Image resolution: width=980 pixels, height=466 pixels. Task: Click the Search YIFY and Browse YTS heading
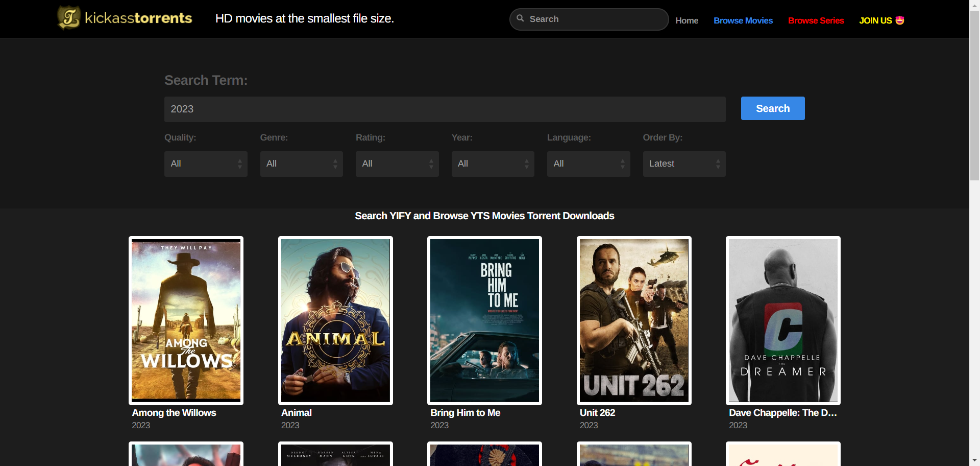tap(484, 216)
